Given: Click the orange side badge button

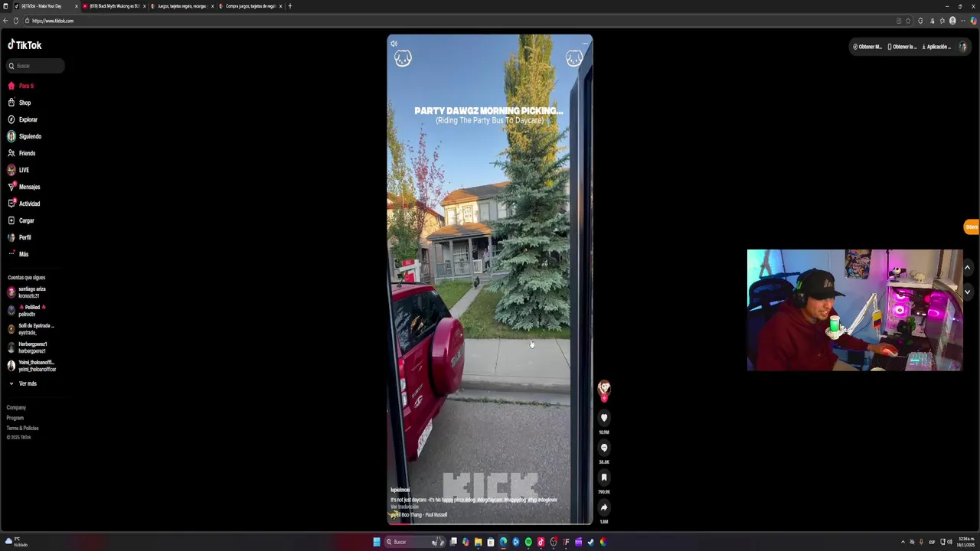Looking at the screenshot, I should [x=972, y=227].
